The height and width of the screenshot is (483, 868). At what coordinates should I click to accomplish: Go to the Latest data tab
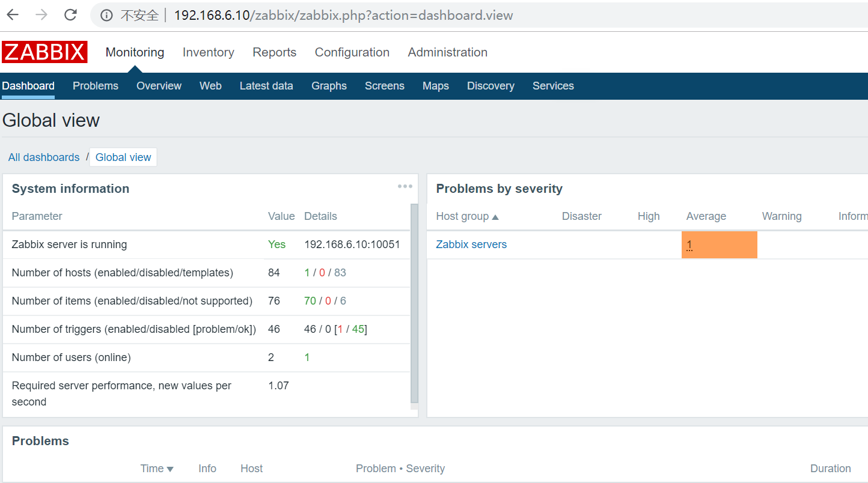coord(266,86)
